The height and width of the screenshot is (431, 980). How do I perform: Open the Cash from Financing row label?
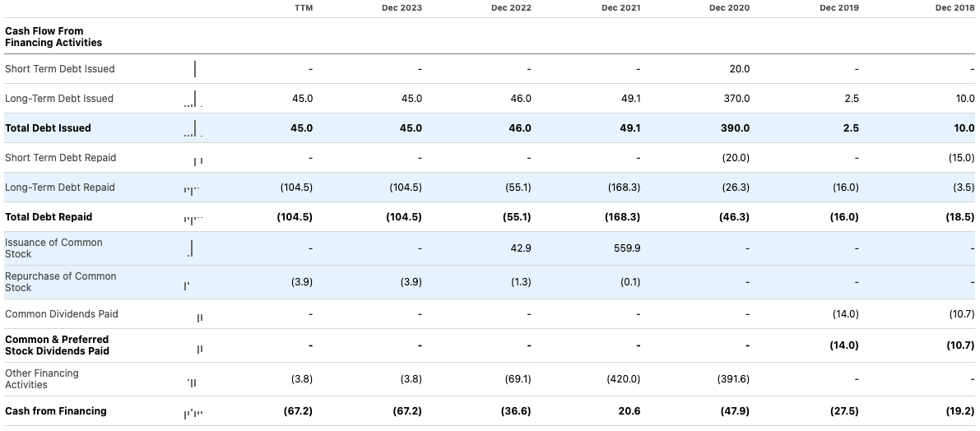56,411
